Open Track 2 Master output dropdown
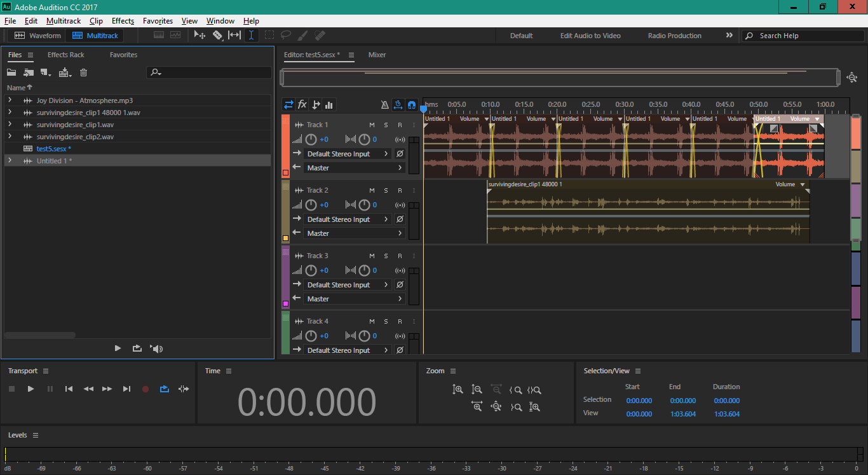This screenshot has width=868, height=475. tap(354, 233)
